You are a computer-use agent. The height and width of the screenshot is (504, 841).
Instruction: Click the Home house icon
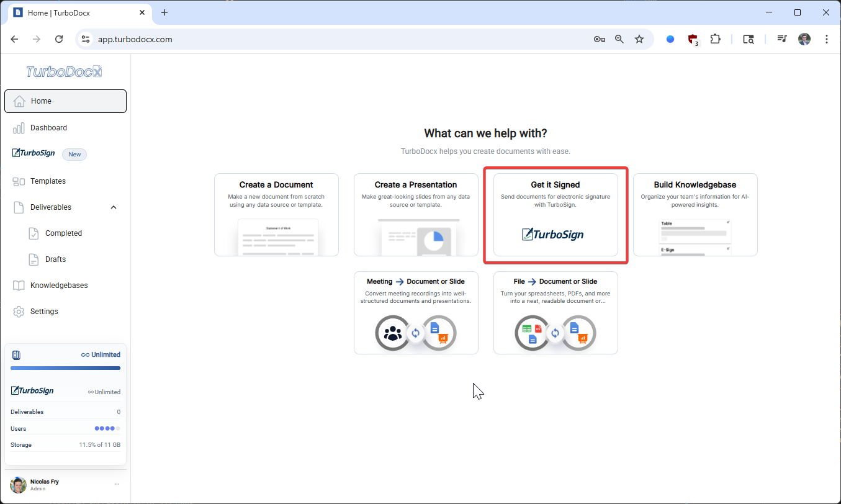pyautogui.click(x=19, y=101)
